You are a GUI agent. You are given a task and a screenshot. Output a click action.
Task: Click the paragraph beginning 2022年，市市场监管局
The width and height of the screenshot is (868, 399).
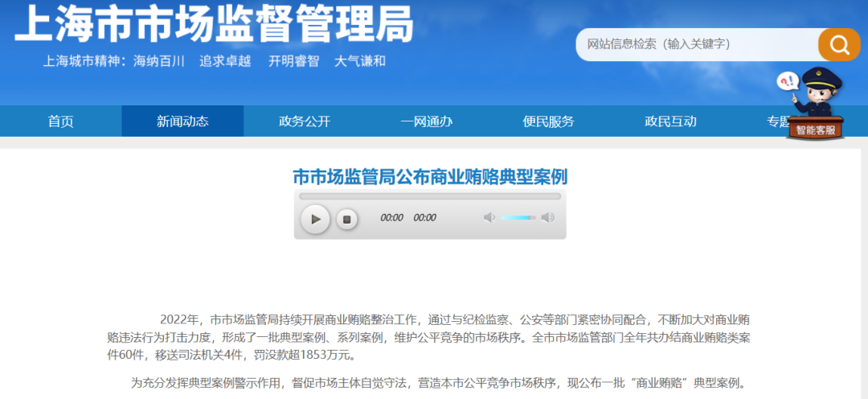(x=428, y=337)
